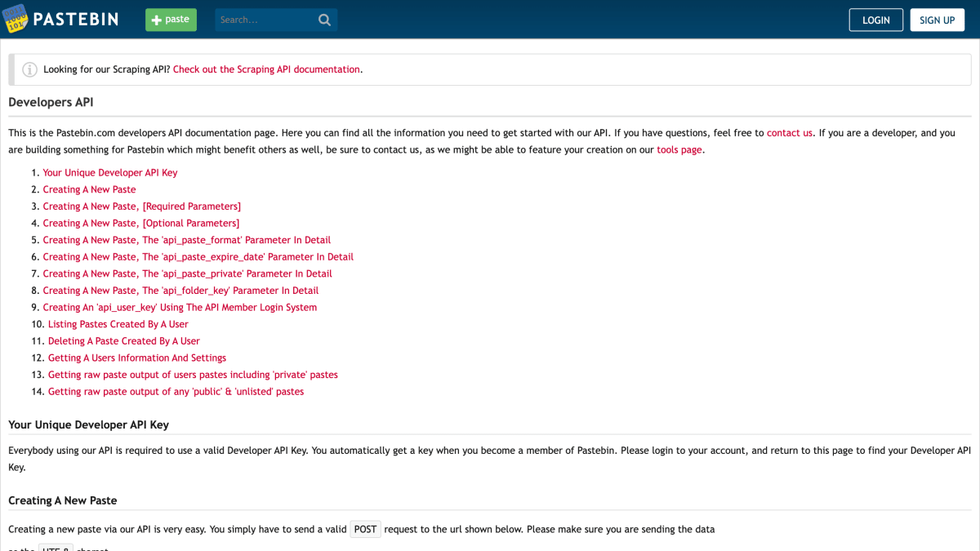980x551 pixels.
Task: Open Listing Pastes Created By A User
Action: point(118,324)
